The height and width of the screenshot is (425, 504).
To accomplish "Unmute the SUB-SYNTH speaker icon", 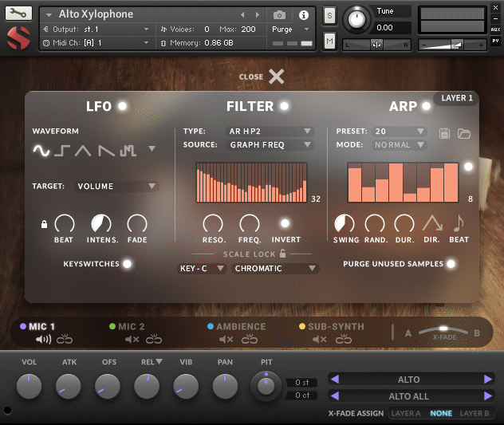I will click(320, 339).
